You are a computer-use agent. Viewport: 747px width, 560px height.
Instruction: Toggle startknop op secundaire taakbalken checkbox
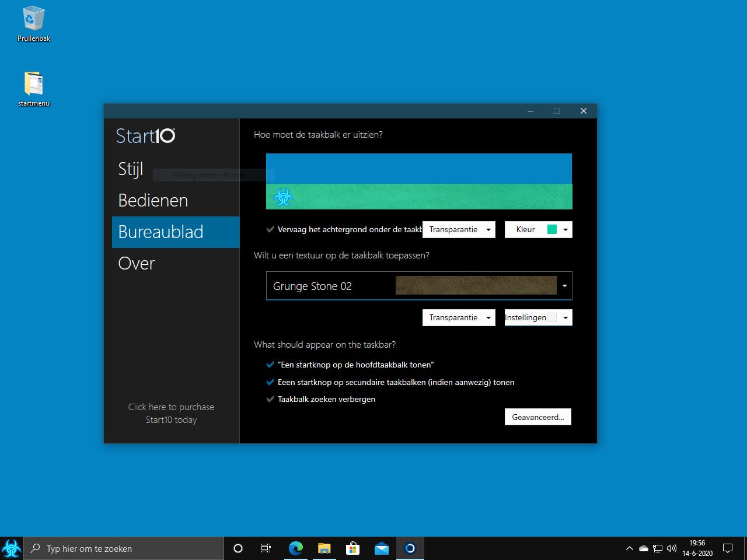270,382
